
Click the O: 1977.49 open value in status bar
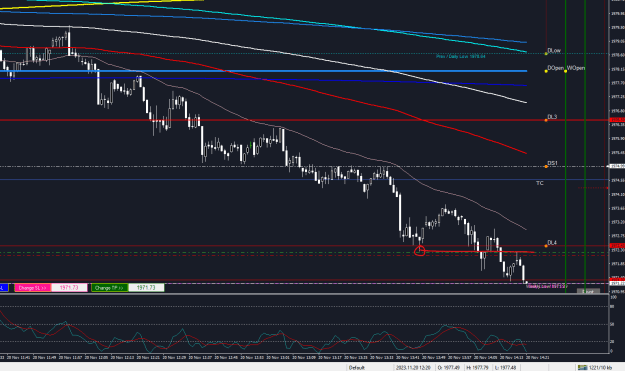448,367
